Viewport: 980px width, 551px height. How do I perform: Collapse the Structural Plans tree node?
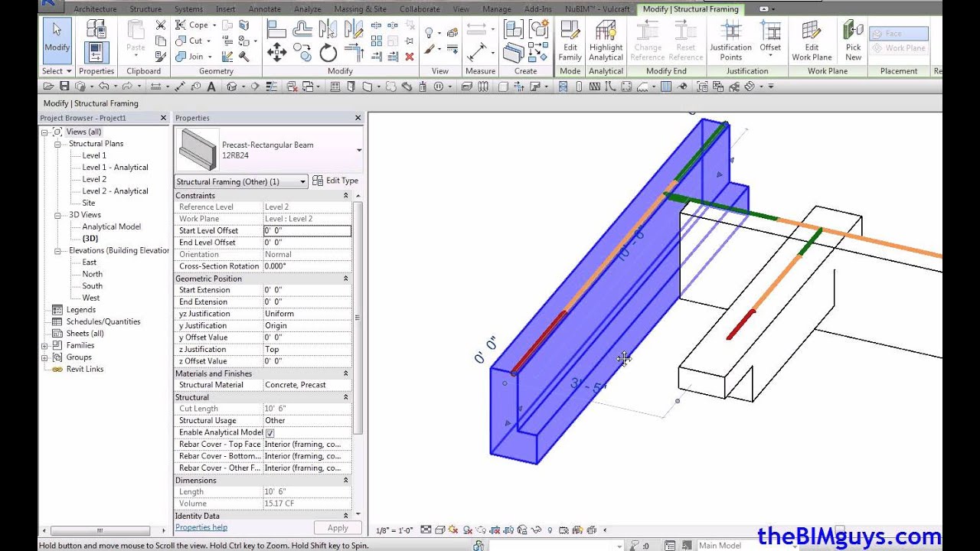click(57, 144)
